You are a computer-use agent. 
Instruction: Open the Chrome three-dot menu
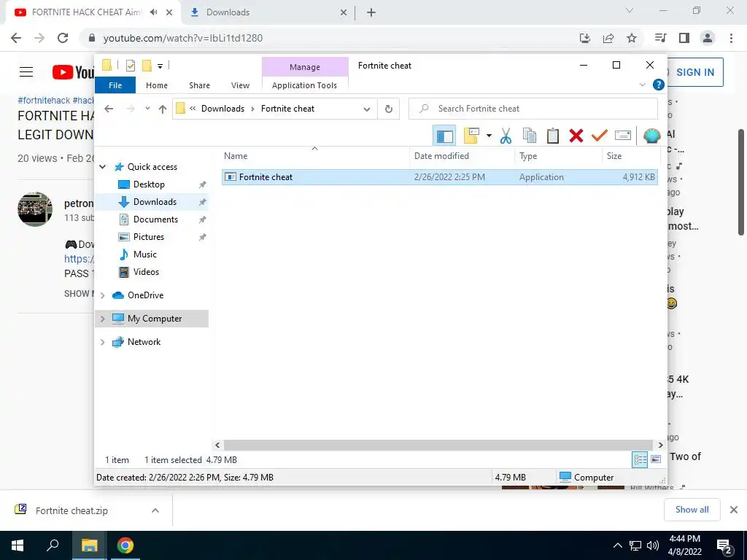[x=731, y=38]
